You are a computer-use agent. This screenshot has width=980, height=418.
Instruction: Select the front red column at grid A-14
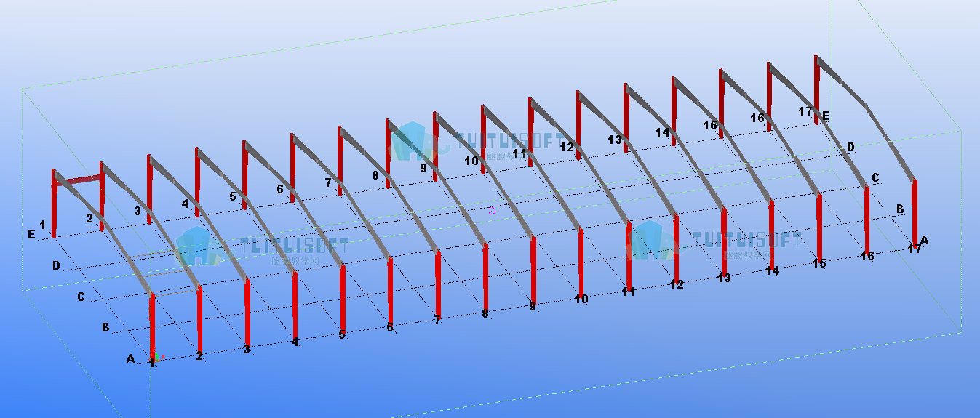click(x=772, y=234)
